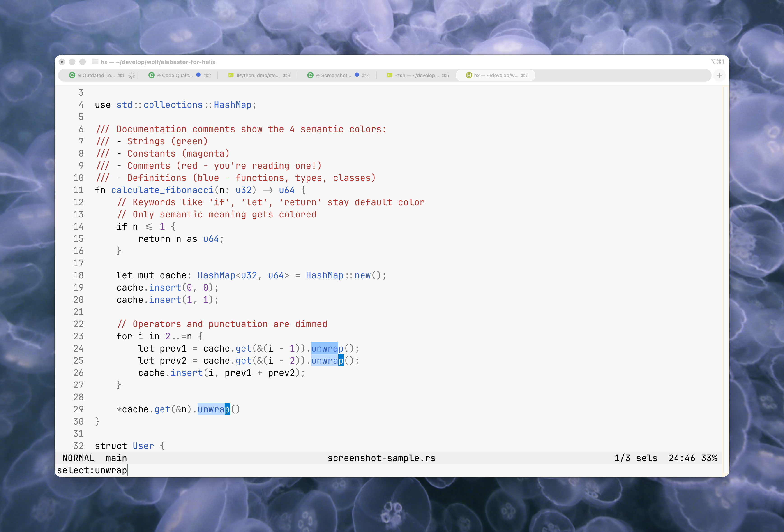The height and width of the screenshot is (532, 784).
Task: Click the NORMAL mode indicator
Action: point(78,458)
